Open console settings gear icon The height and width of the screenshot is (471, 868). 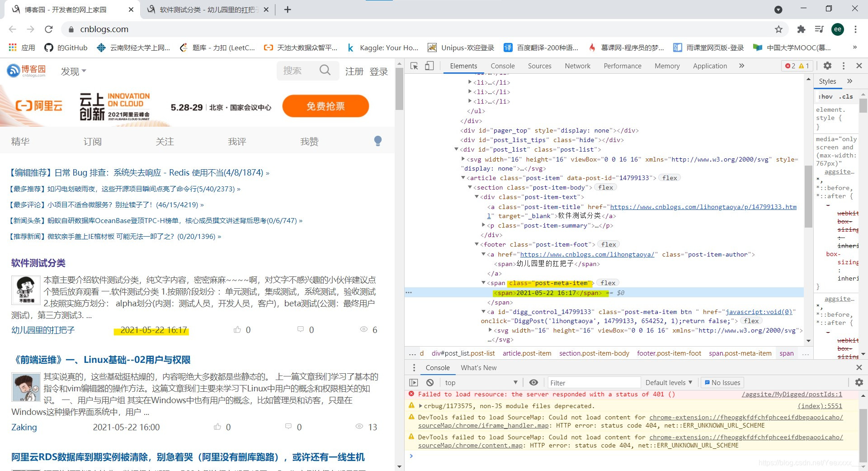[859, 383]
